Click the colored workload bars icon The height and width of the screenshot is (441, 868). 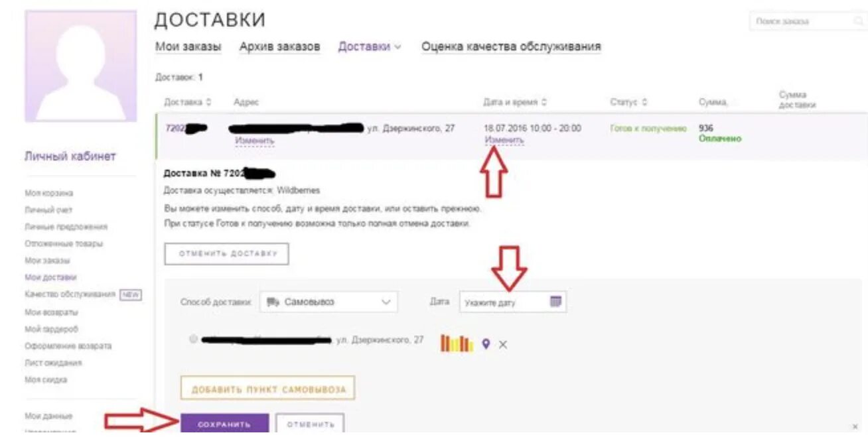click(x=457, y=343)
